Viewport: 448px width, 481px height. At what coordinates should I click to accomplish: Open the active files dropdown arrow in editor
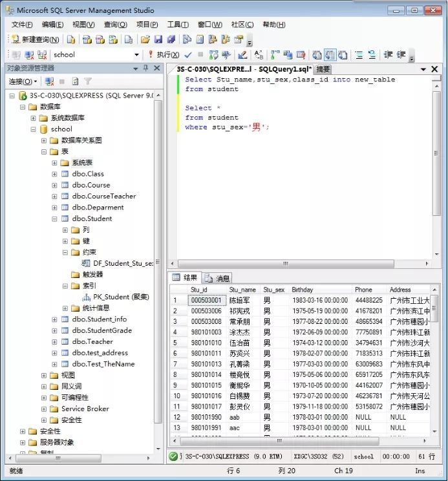423,69
